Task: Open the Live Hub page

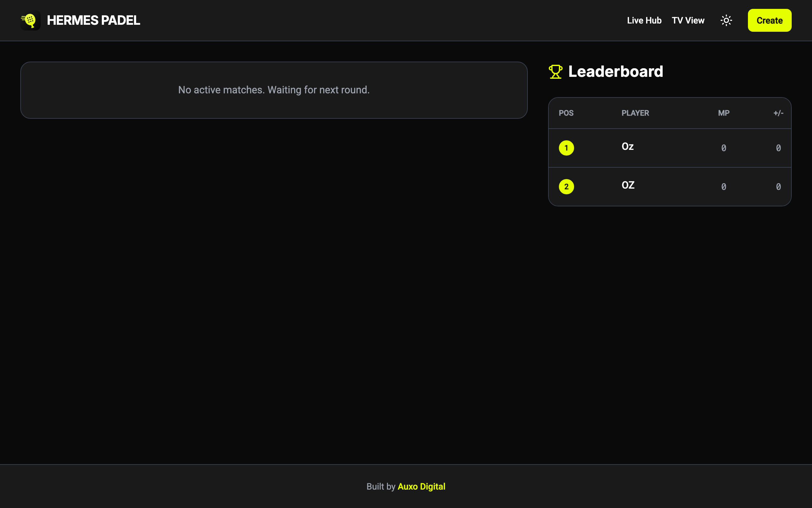Action: coord(644,21)
